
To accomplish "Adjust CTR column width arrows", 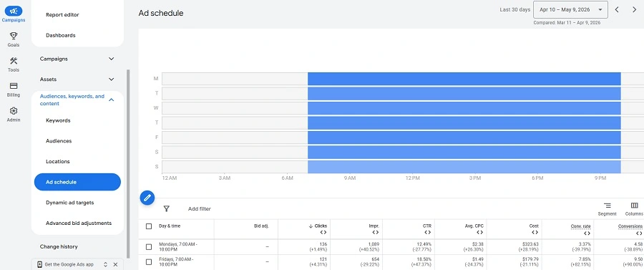I will click(428, 233).
